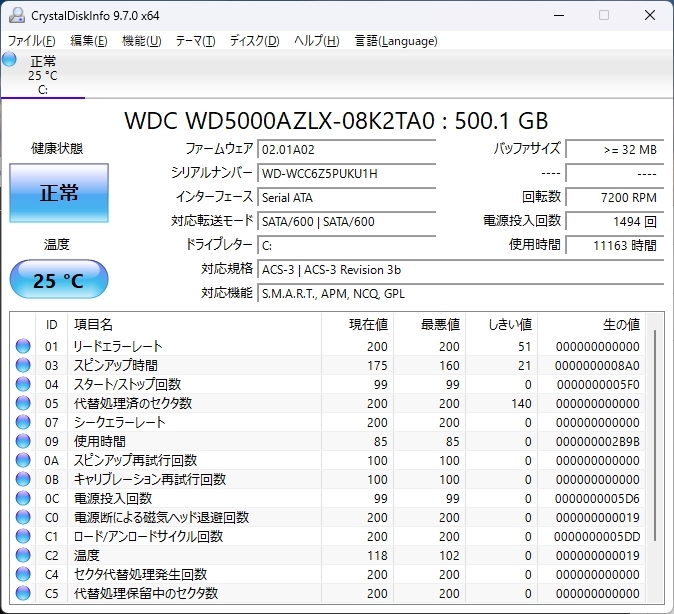Click the threshold value 140

click(x=521, y=403)
